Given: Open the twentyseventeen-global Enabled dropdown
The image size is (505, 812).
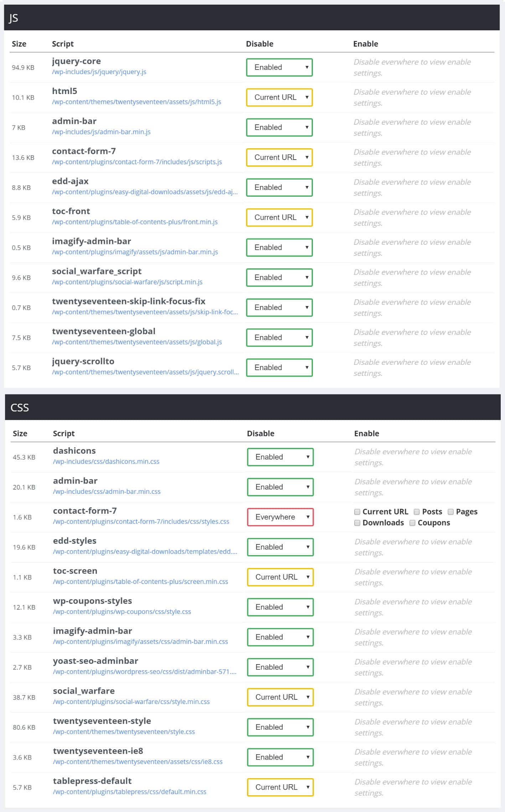Looking at the screenshot, I should coord(279,337).
